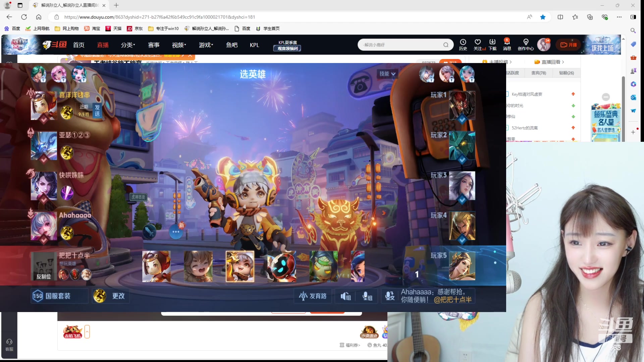Select the 直播 nav item
Screen dimensions: 644x362
coord(103,45)
